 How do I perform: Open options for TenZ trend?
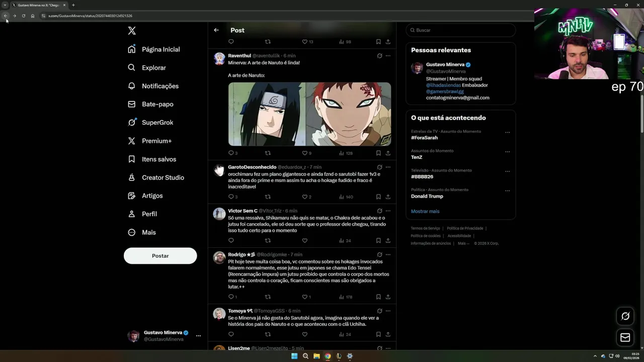pyautogui.click(x=507, y=152)
